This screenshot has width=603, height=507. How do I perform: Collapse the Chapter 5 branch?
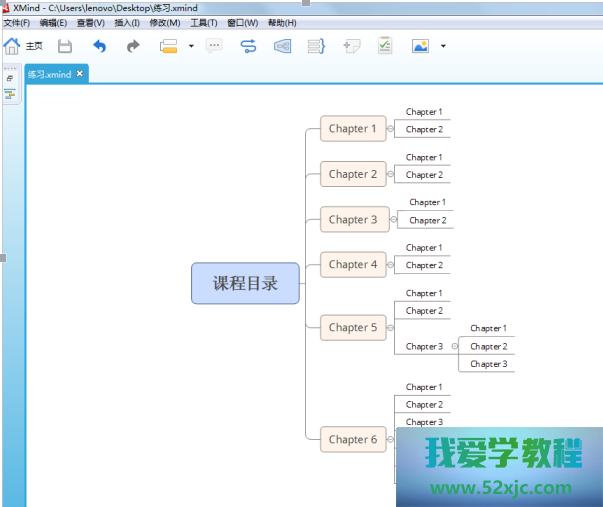coord(391,328)
